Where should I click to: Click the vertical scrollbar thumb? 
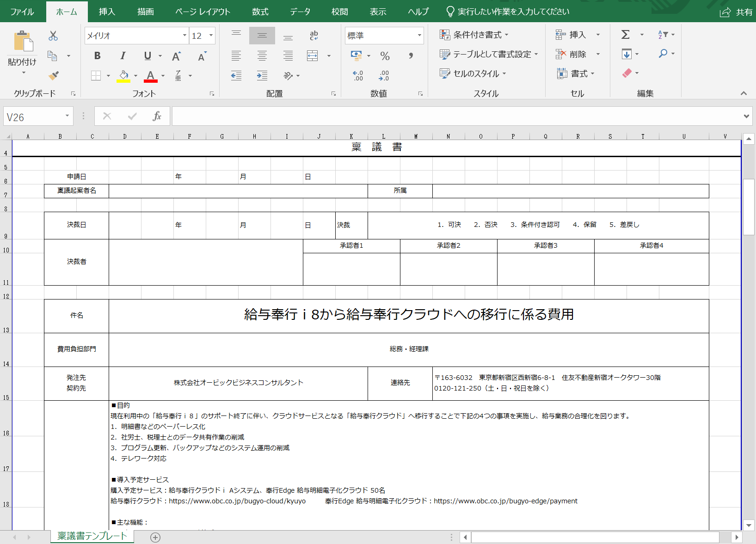click(749, 207)
